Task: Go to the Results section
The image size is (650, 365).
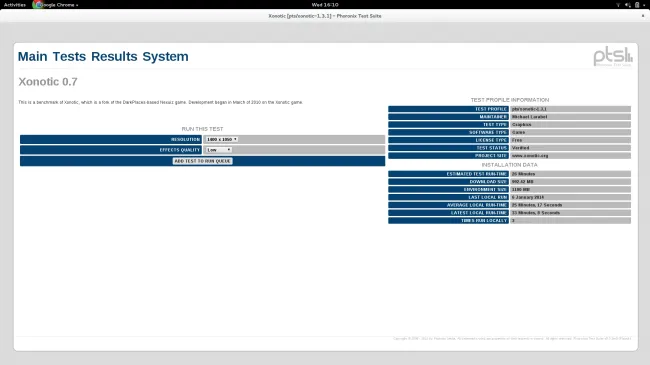Action: click(x=114, y=56)
